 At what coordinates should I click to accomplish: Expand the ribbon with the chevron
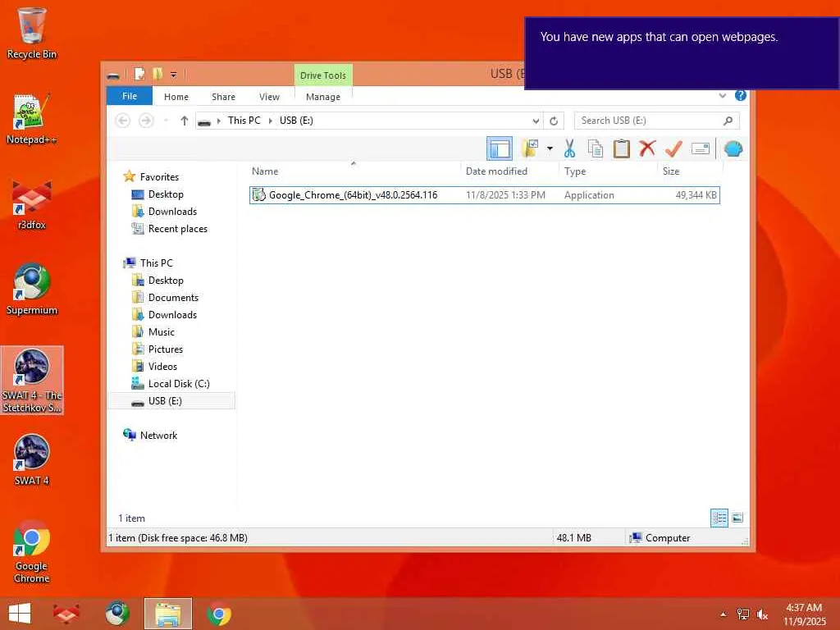(x=722, y=96)
